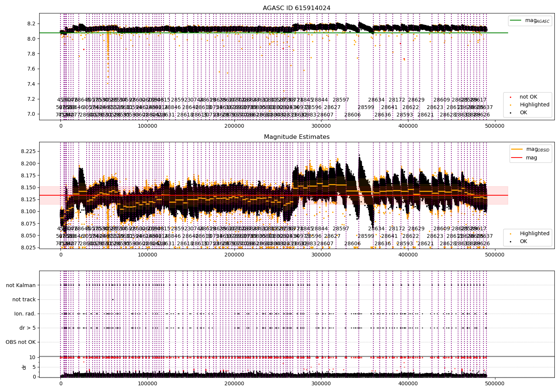
Task: Click the 'not Kalman' y-axis label
Action: coord(21,286)
